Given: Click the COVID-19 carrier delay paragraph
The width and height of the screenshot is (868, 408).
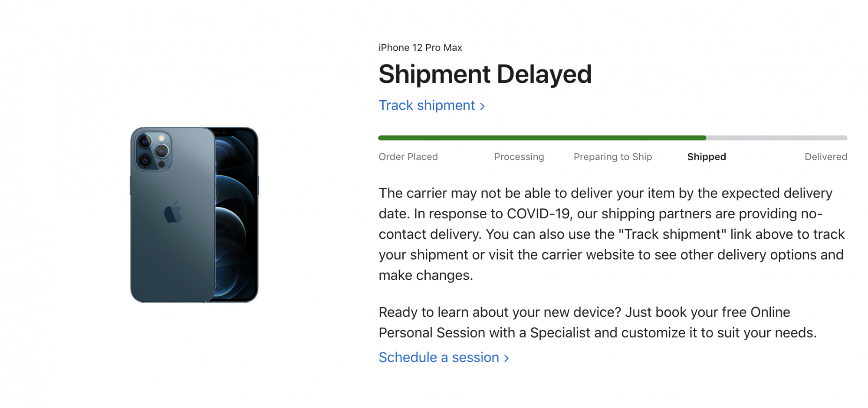Looking at the screenshot, I should pos(612,234).
